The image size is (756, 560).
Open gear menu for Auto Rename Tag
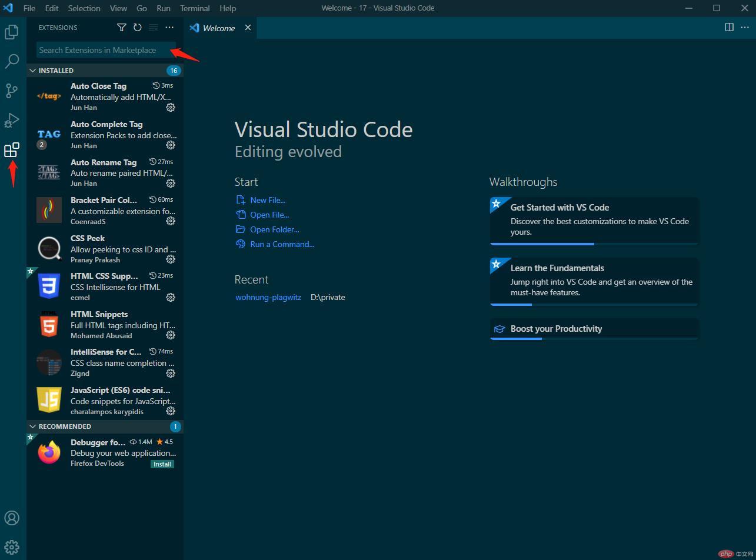[x=171, y=184]
